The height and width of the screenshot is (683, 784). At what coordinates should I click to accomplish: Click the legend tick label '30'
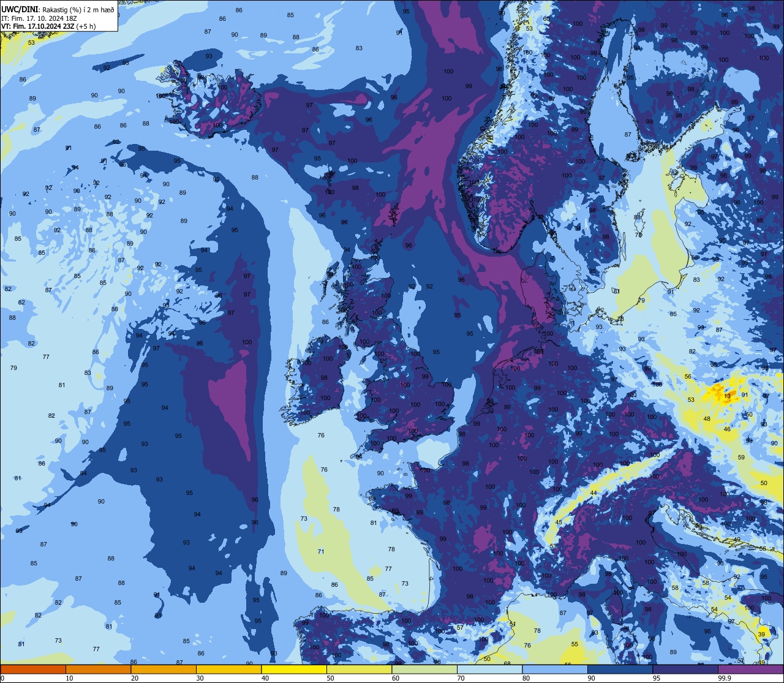pos(200,678)
